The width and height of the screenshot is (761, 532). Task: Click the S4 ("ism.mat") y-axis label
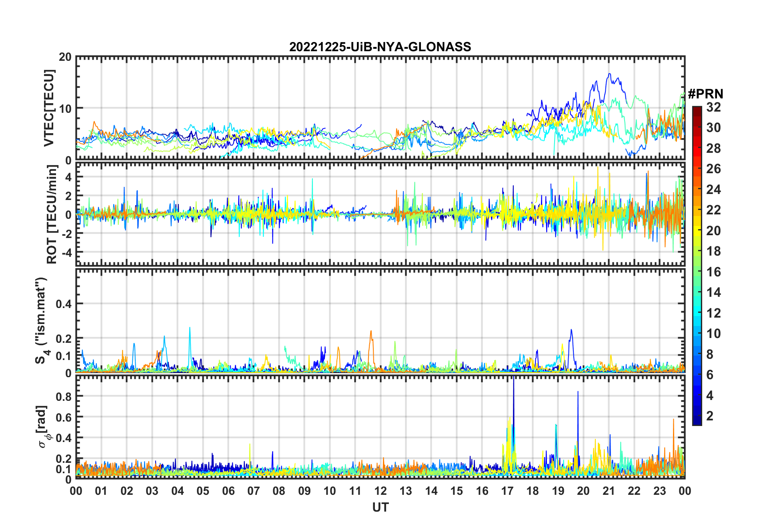42,320
